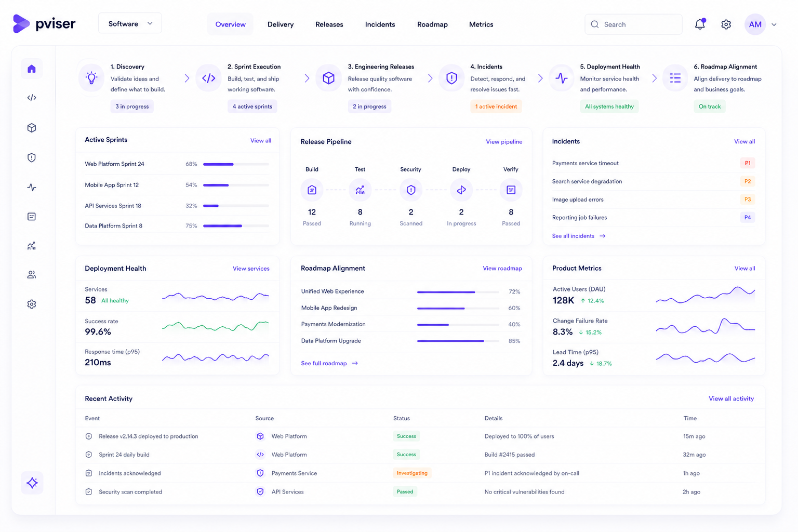Click the Roadmap Alignment list icon
The image size is (798, 532).
(675, 78)
